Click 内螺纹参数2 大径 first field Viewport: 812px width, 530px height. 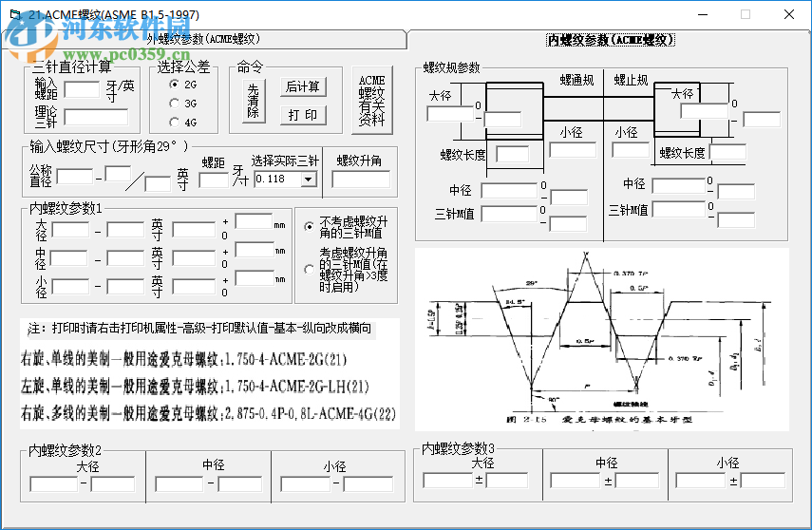tap(54, 483)
